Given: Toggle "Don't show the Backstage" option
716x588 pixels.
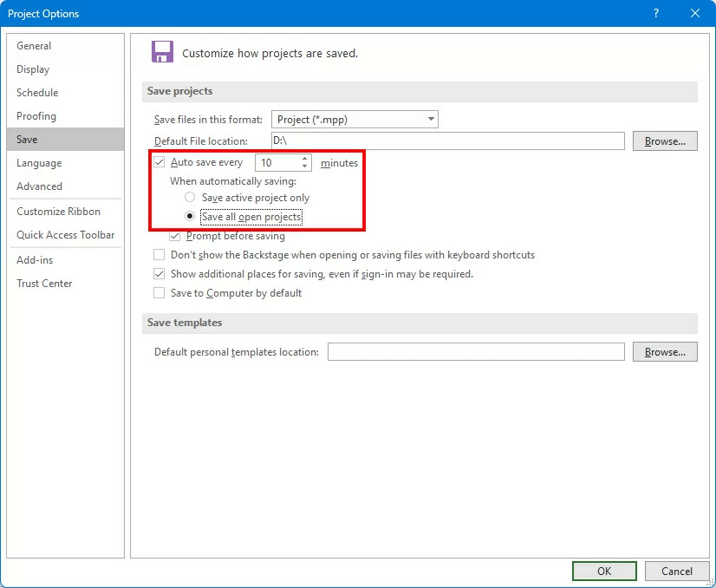Looking at the screenshot, I should [x=159, y=255].
